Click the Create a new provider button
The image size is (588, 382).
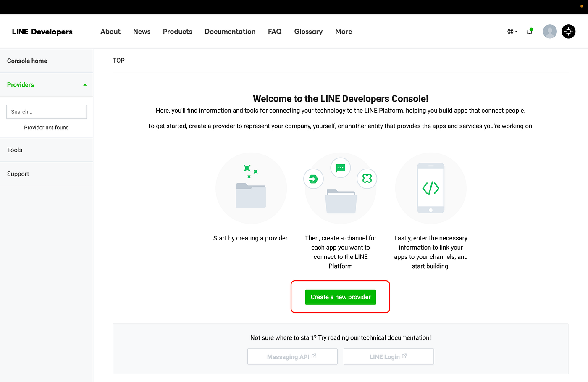click(341, 297)
